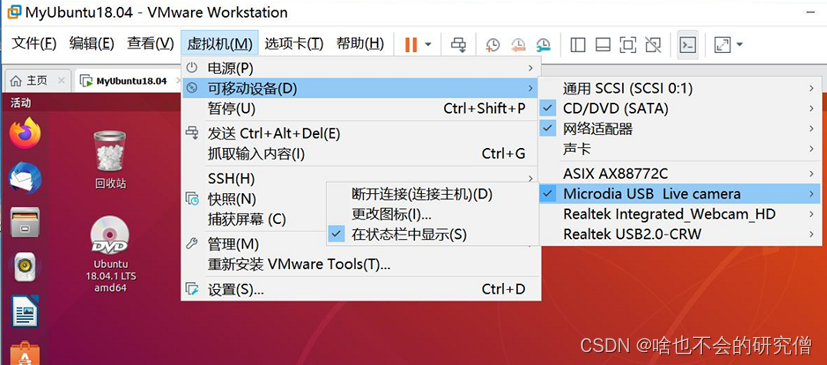
Task: Launch Firefox from the Ubuntu dock
Action: click(25, 132)
